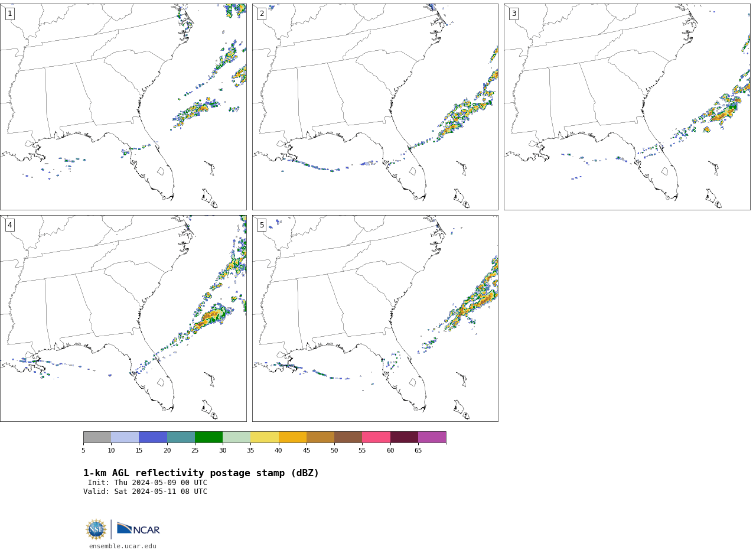Click the dark green 25-30 dBZ swatch
This screenshot has width=756, height=553.
tap(208, 437)
